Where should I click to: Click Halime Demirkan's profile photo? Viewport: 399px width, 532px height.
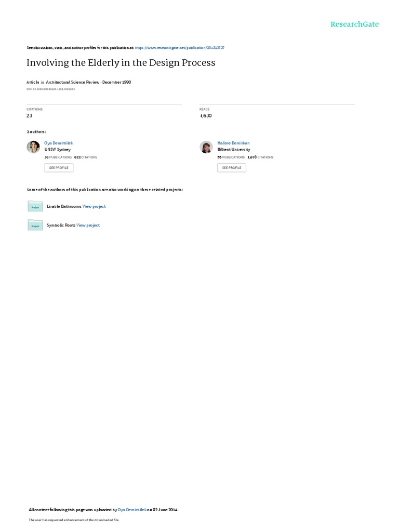click(x=206, y=147)
